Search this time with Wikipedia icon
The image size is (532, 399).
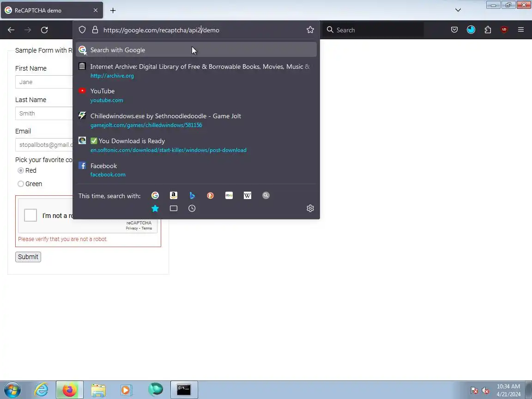(248, 195)
